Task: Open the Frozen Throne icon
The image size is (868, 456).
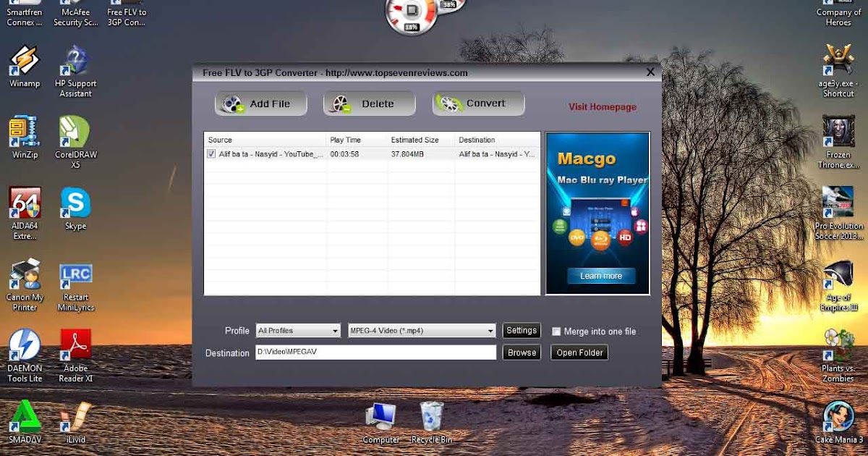Action: (x=839, y=141)
